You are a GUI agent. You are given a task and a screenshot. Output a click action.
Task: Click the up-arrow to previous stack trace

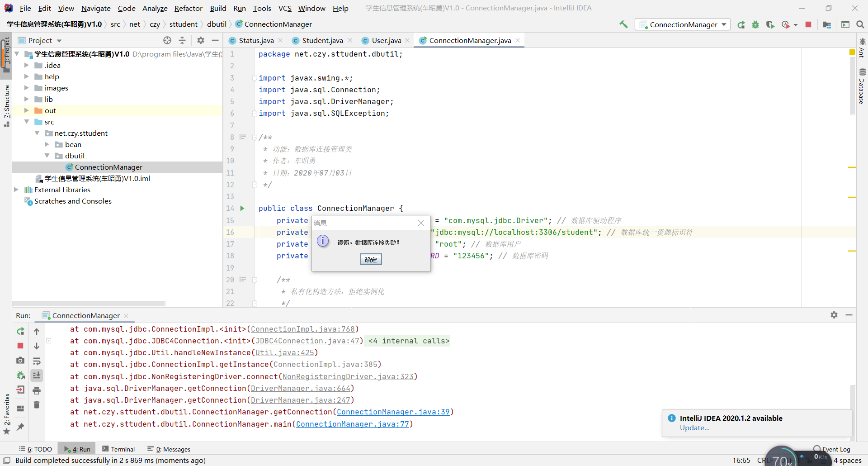click(37, 331)
